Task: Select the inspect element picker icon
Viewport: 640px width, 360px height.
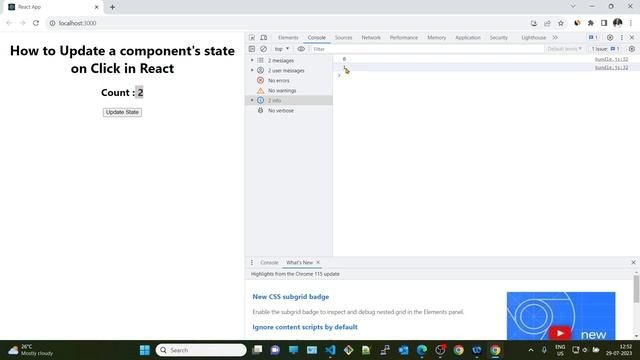Action: point(252,38)
